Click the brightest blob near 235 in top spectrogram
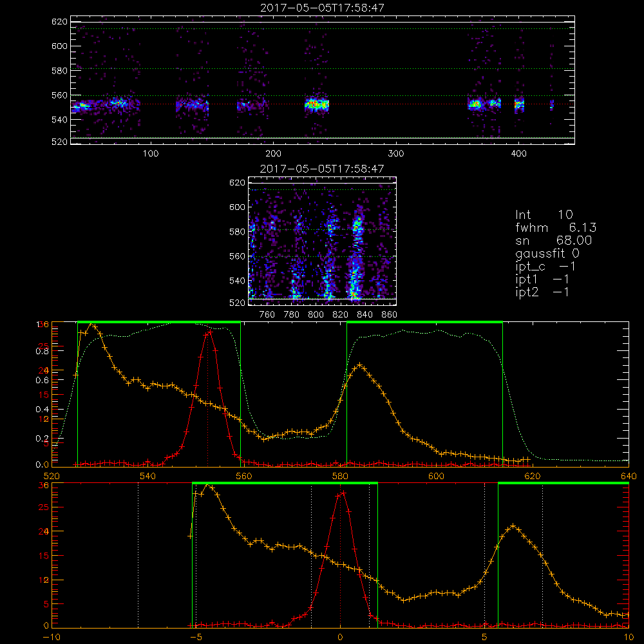This screenshot has height=644, width=644. pyautogui.click(x=317, y=104)
